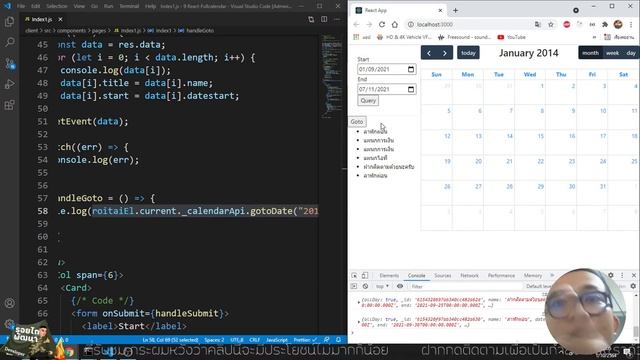
Task: Click the translate page icon in address bar
Action: pyautogui.click(x=538, y=24)
